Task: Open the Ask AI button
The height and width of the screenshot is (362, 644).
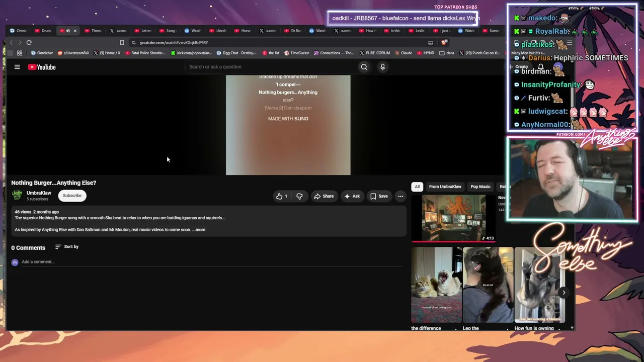Action: pyautogui.click(x=352, y=196)
